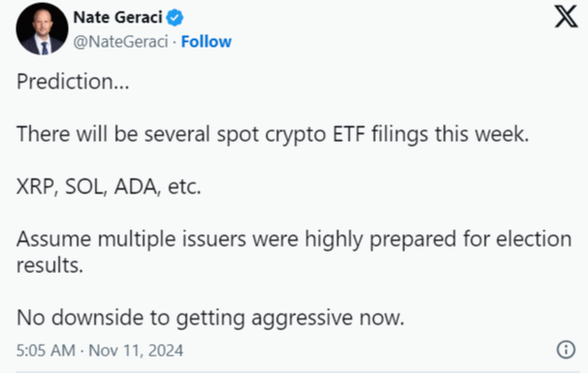Screen dimensions: 588x373
Task: Click the Nov 11, 2024 date
Action: point(136,351)
